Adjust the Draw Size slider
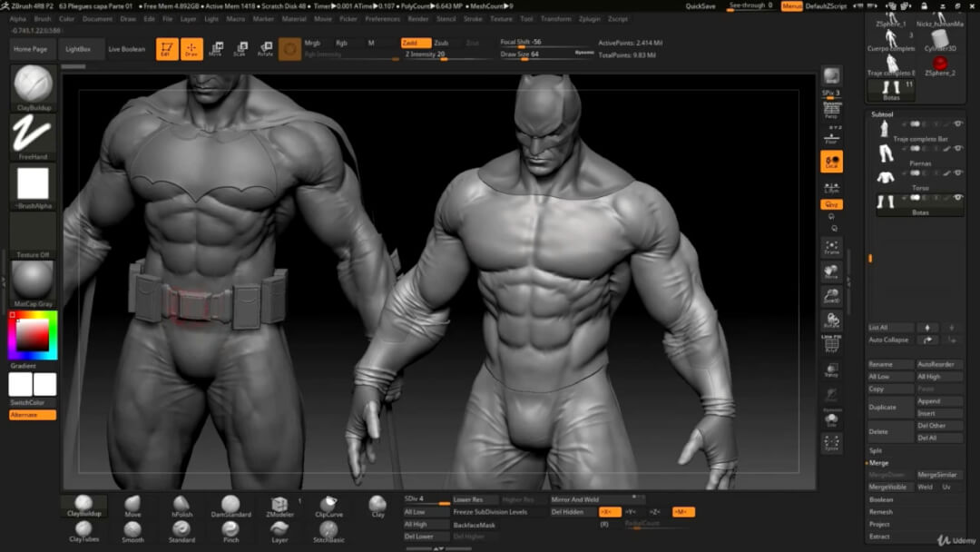Image resolution: width=980 pixels, height=552 pixels. (x=547, y=55)
